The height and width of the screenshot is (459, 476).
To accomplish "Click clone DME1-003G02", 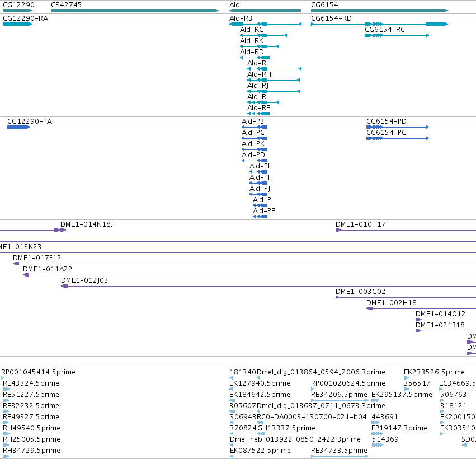I will [360, 292].
